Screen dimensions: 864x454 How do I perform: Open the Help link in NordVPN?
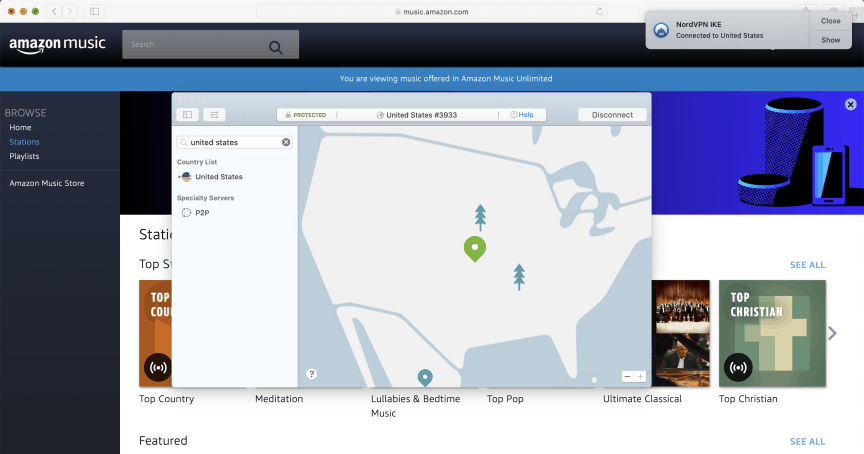pos(521,115)
